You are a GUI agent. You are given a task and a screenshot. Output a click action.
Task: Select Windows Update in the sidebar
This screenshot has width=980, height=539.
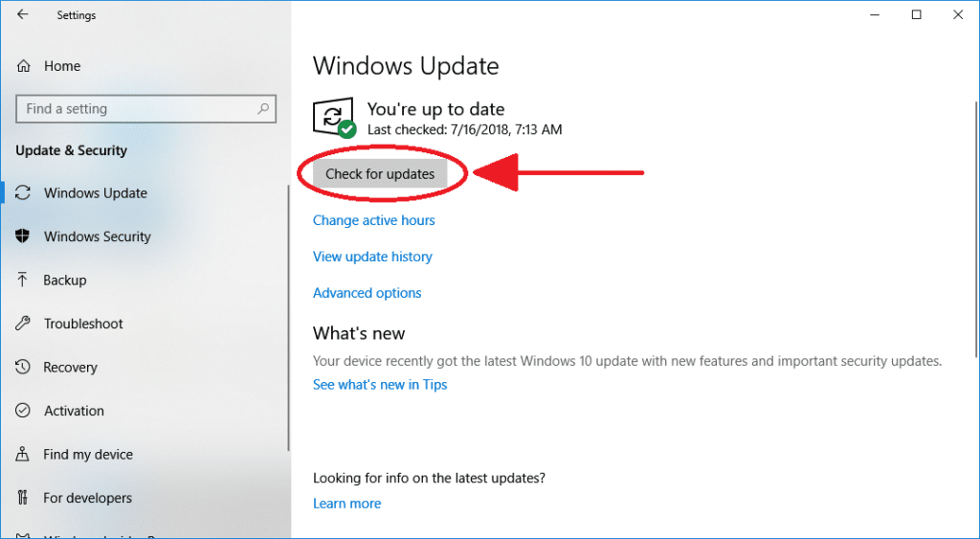pyautogui.click(x=96, y=193)
